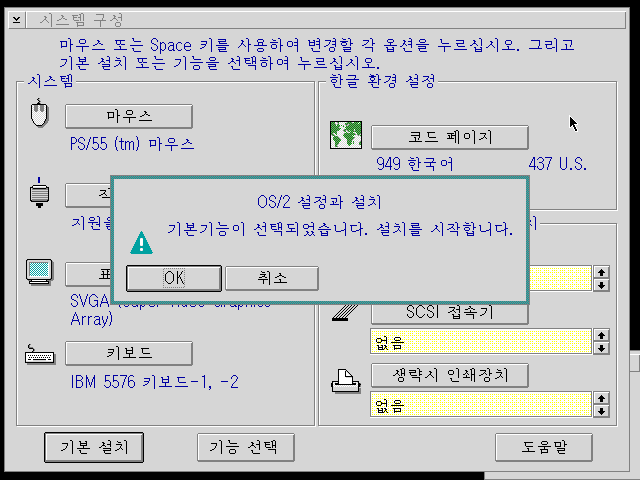Image resolution: width=640 pixels, height=480 pixels.
Task: Click the monitor display icon
Action: (x=39, y=271)
